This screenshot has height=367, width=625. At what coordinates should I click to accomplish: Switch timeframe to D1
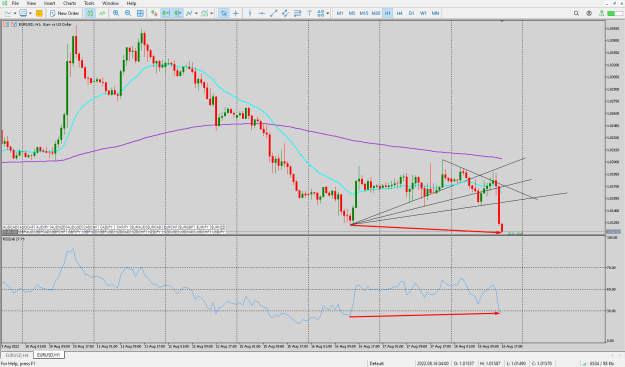click(x=411, y=13)
